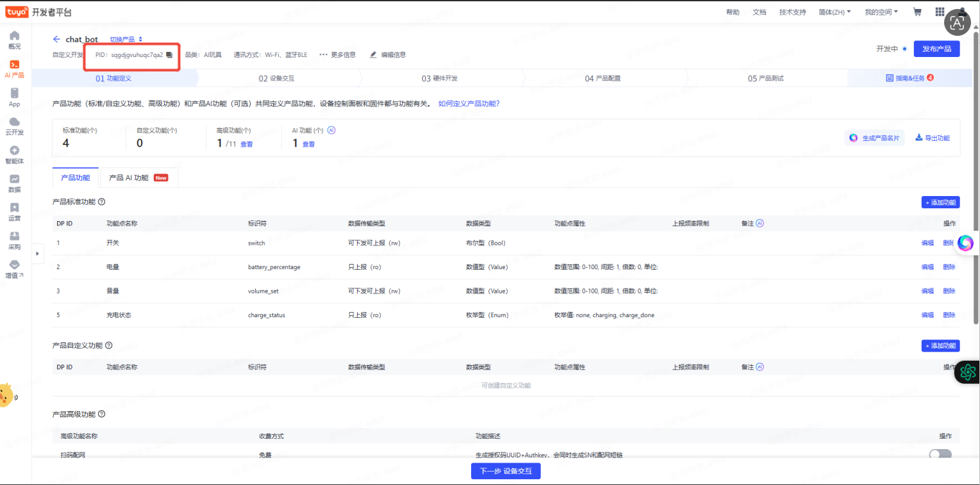Open the apps grid icon in header
The height and width of the screenshot is (485, 980).
pyautogui.click(x=940, y=12)
